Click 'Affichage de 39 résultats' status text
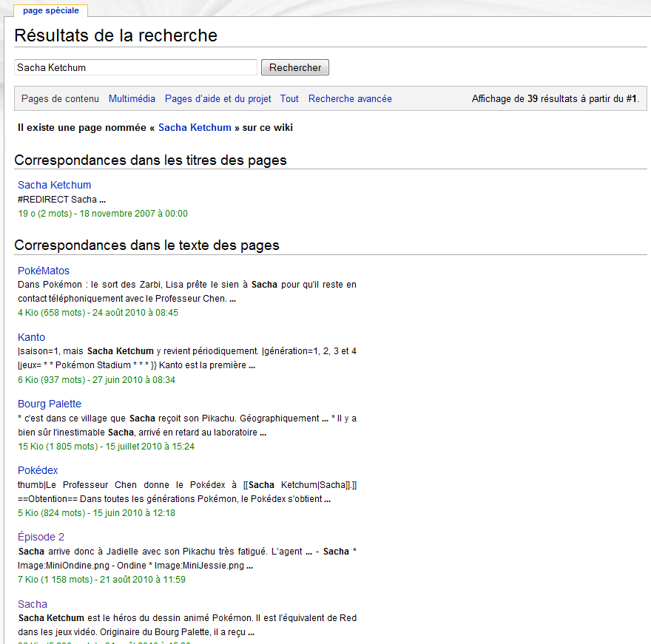651x644 pixels. [555, 99]
